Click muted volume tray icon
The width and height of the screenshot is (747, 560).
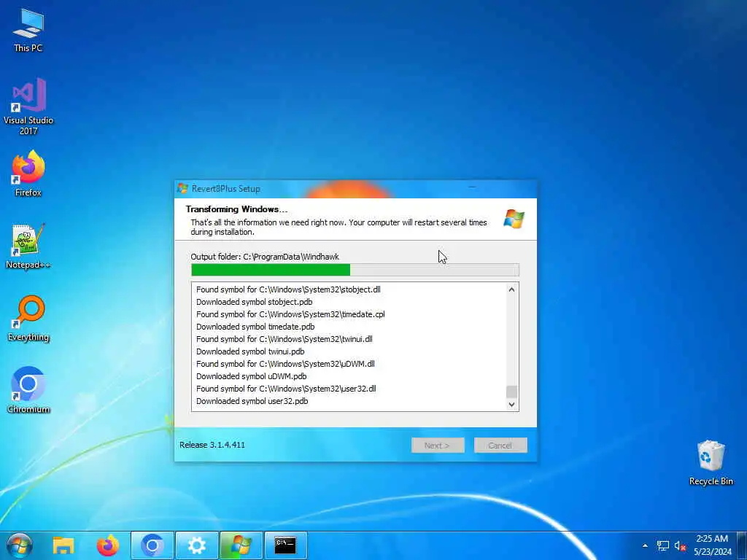[680, 545]
